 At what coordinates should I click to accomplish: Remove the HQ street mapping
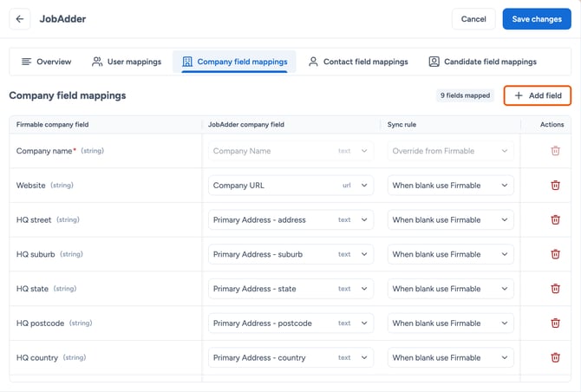[555, 219]
